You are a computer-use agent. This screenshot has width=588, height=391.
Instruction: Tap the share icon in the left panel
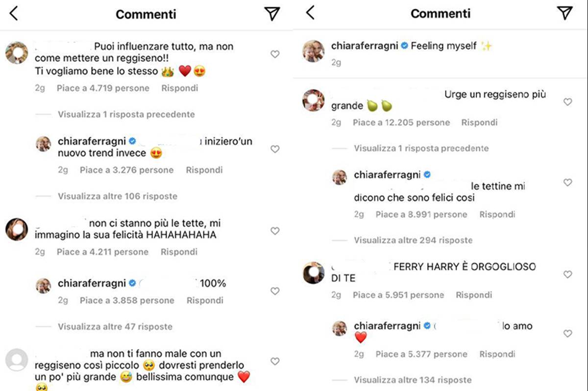pyautogui.click(x=272, y=14)
